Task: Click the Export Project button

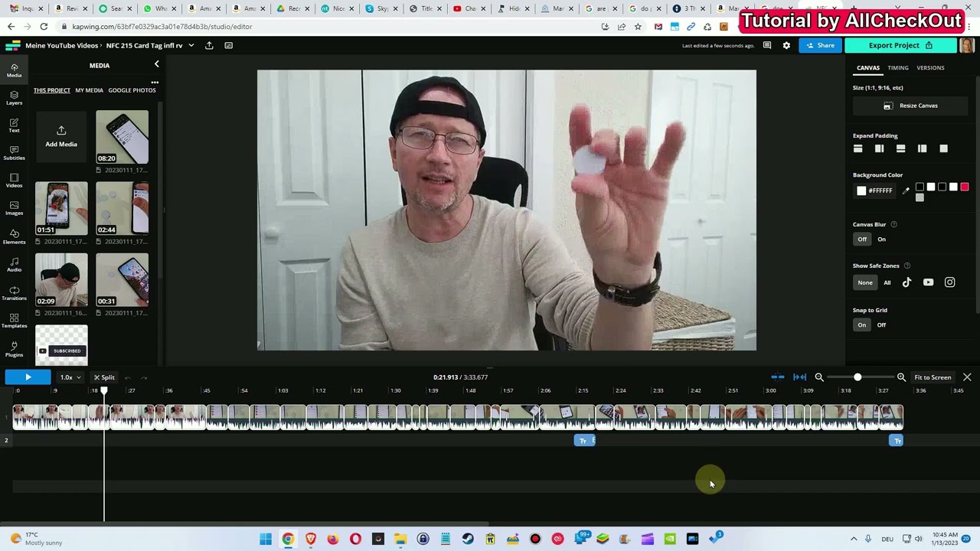Action: pos(900,45)
